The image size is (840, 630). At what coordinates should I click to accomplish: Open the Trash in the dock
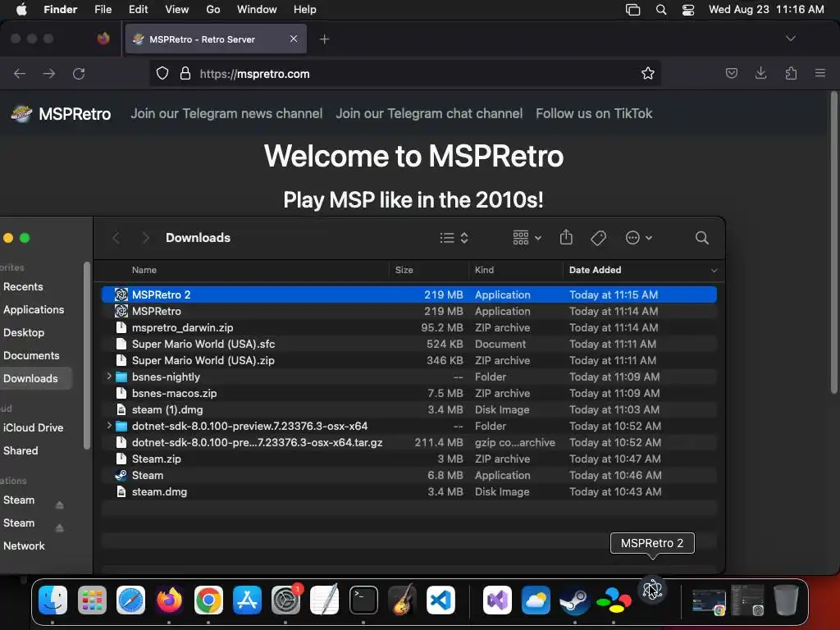tap(786, 600)
